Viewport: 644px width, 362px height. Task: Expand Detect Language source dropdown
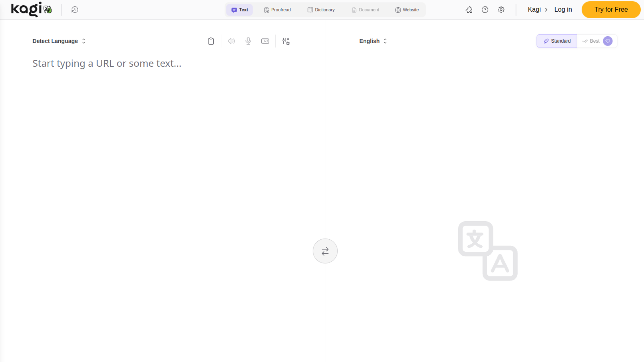click(x=59, y=41)
